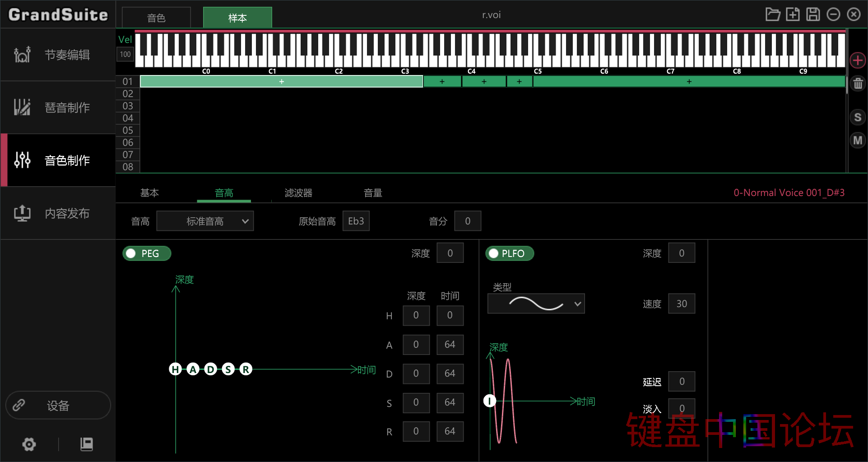Click the piano key labeled C4
This screenshot has height=462, width=868.
coord(471,61)
